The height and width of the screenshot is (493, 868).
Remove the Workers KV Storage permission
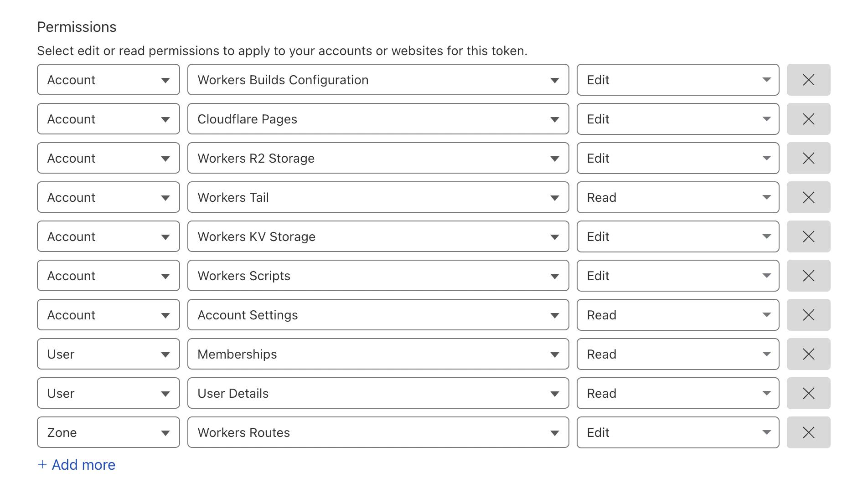[x=808, y=236]
